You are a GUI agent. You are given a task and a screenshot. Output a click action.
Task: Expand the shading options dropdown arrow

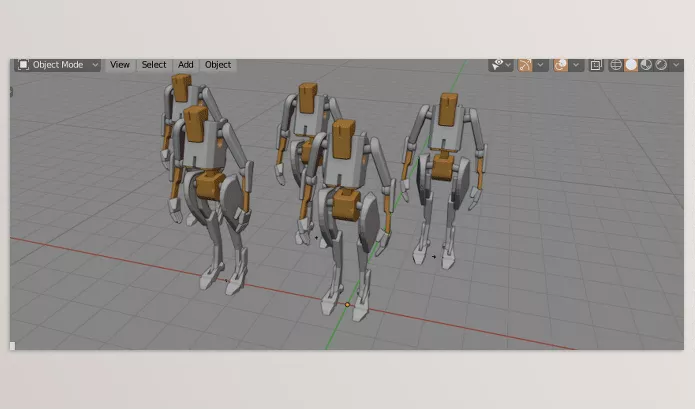pyautogui.click(x=676, y=65)
